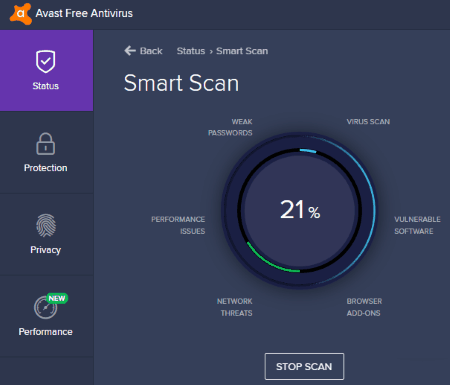
Task: Click the Status breadcrumb link
Action: click(x=191, y=51)
